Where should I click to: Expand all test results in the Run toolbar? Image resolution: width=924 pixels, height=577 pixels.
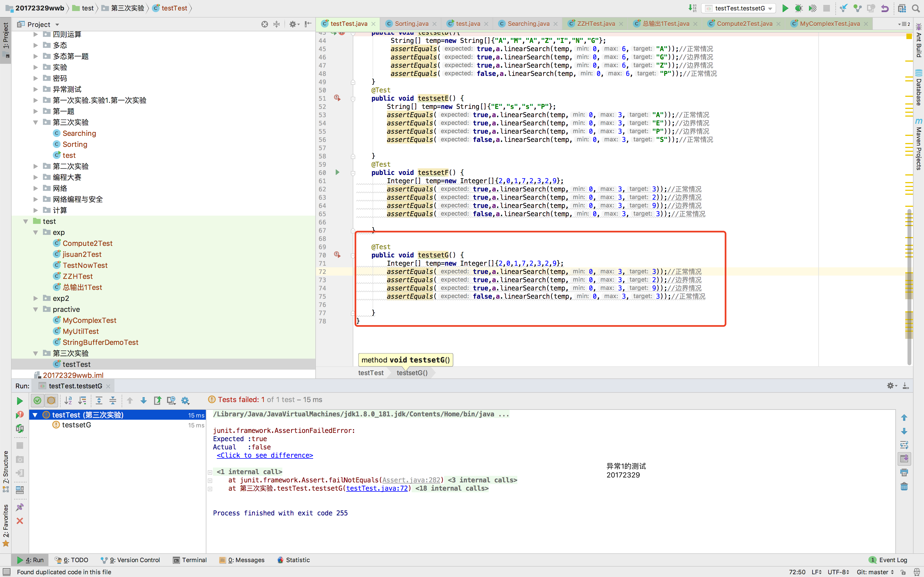click(x=99, y=400)
